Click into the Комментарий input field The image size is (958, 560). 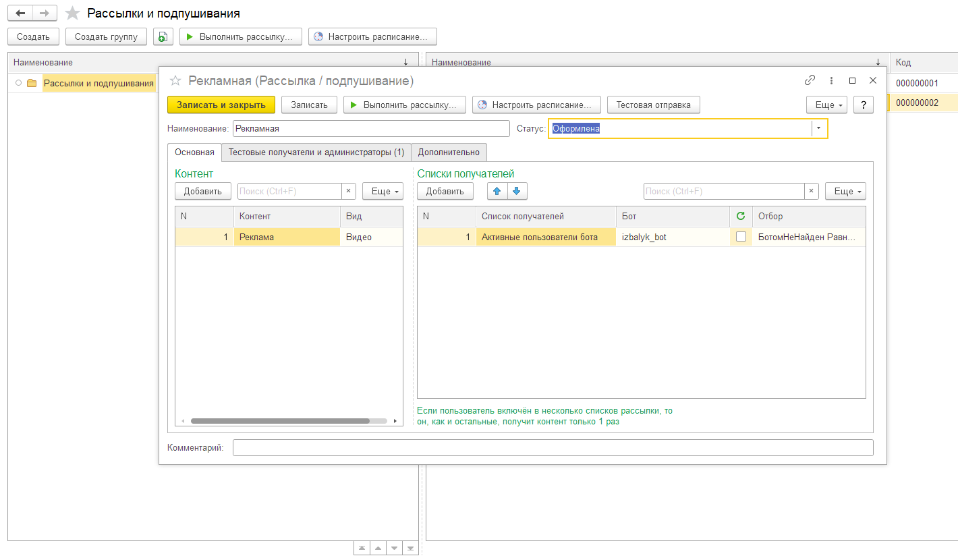553,447
